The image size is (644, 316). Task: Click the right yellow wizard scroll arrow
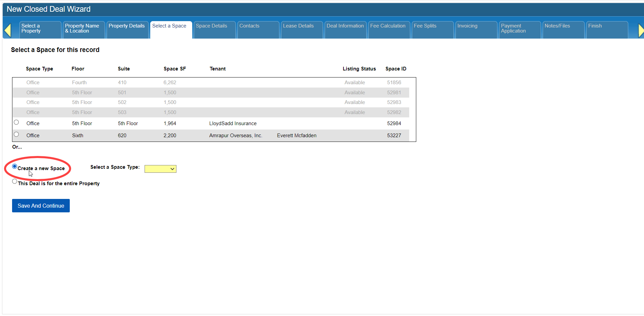pos(640,31)
